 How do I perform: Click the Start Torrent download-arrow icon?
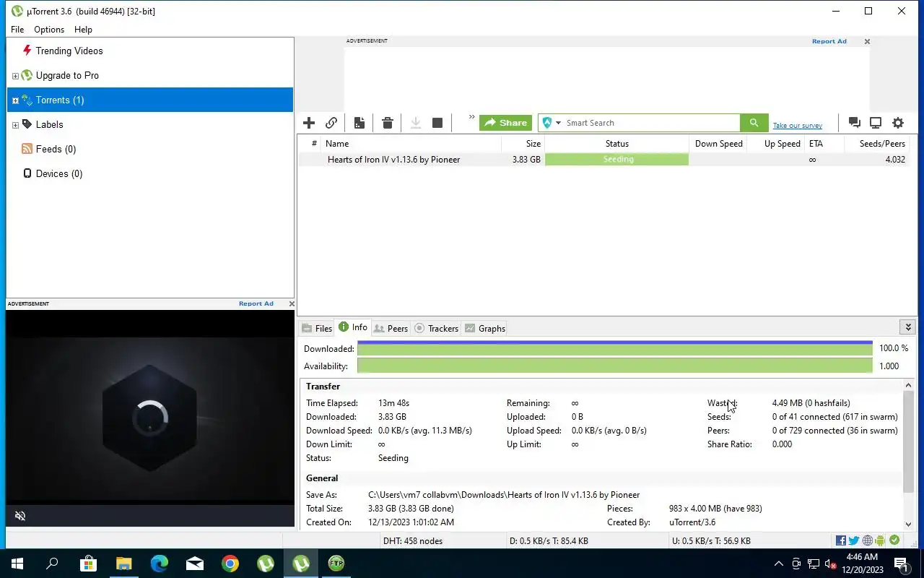point(416,123)
